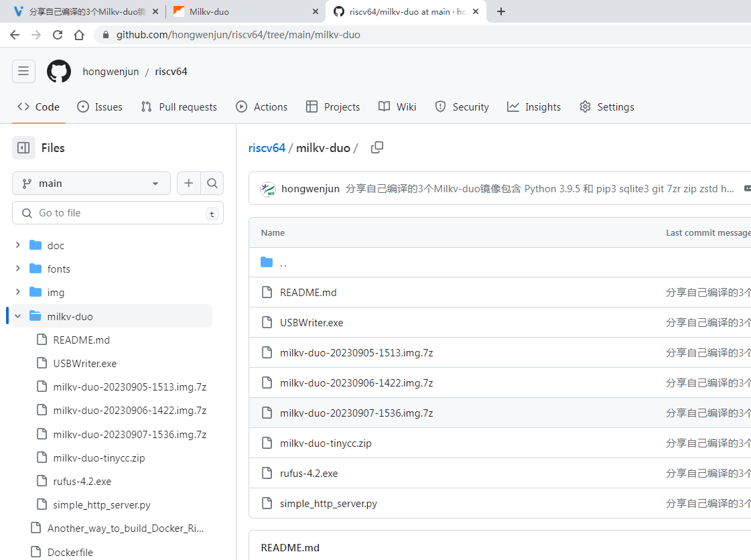Focus the Go to file search field
Image resolution: width=751 pixels, height=560 pixels.
tap(118, 213)
